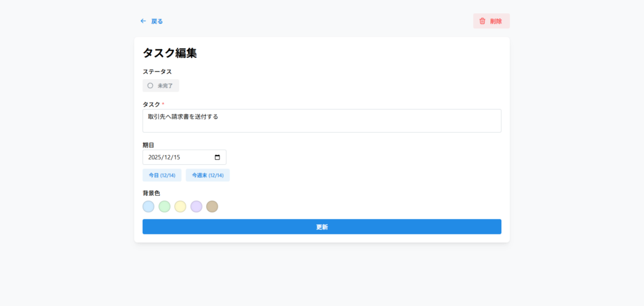Select the month 12 in date field

[x=169, y=157]
